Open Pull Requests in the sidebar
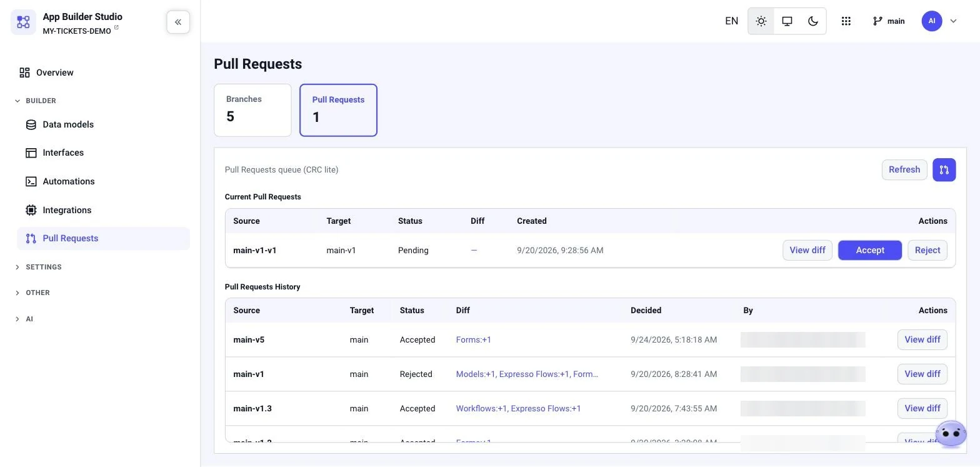This screenshot has height=467, width=980. click(103, 239)
